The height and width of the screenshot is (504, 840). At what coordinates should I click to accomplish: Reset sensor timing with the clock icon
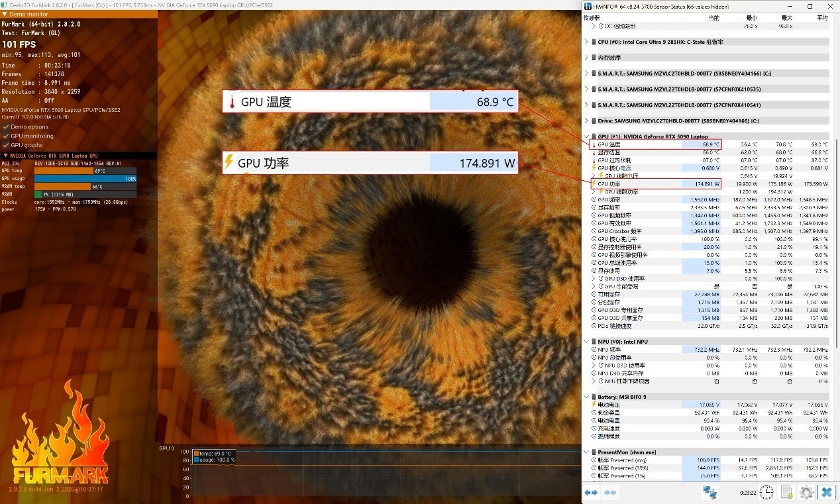pos(766,492)
